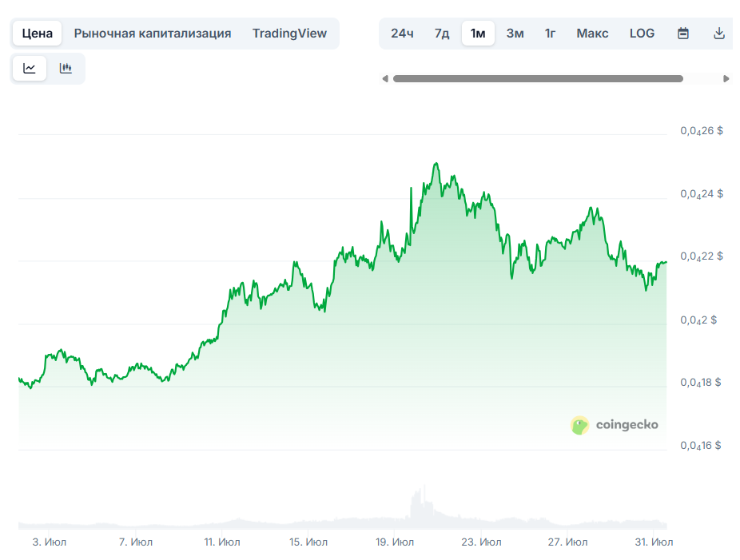The height and width of the screenshot is (560, 740).
Task: Set time range to 1м
Action: click(478, 34)
